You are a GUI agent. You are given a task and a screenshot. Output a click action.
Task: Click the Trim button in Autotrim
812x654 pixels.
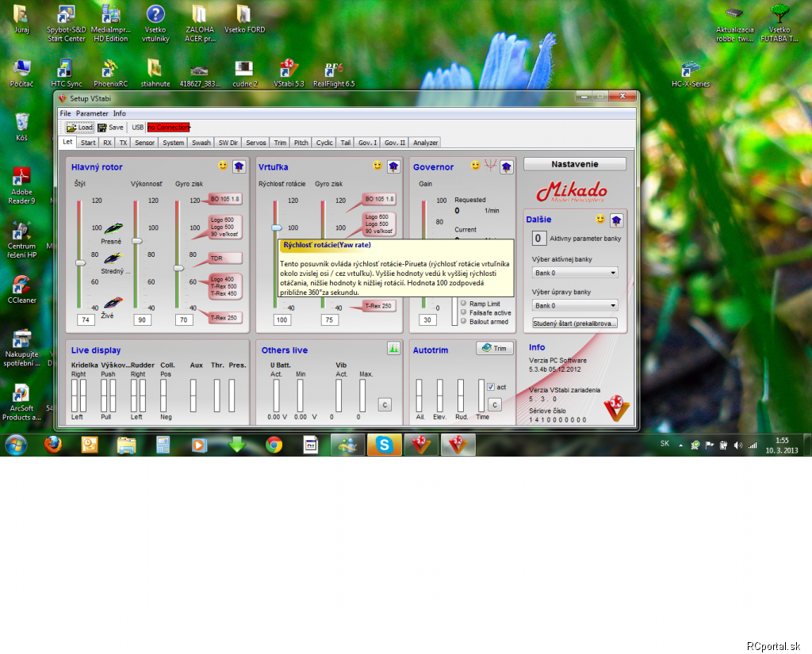point(495,348)
